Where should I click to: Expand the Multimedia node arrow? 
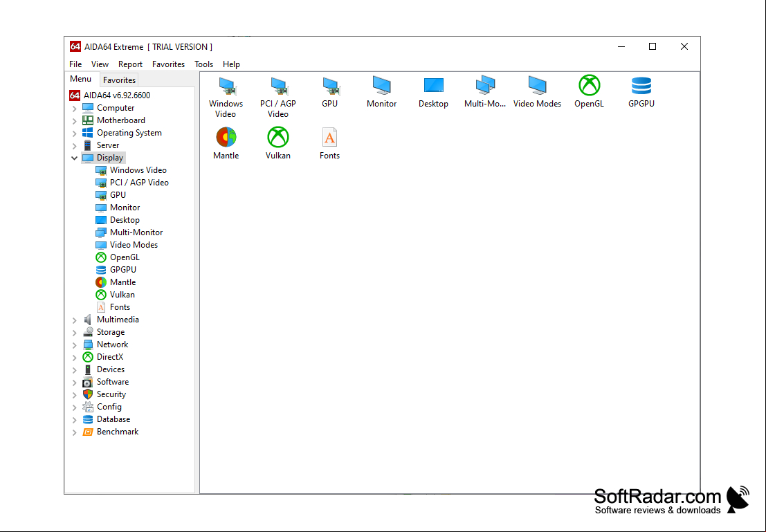[x=74, y=320]
